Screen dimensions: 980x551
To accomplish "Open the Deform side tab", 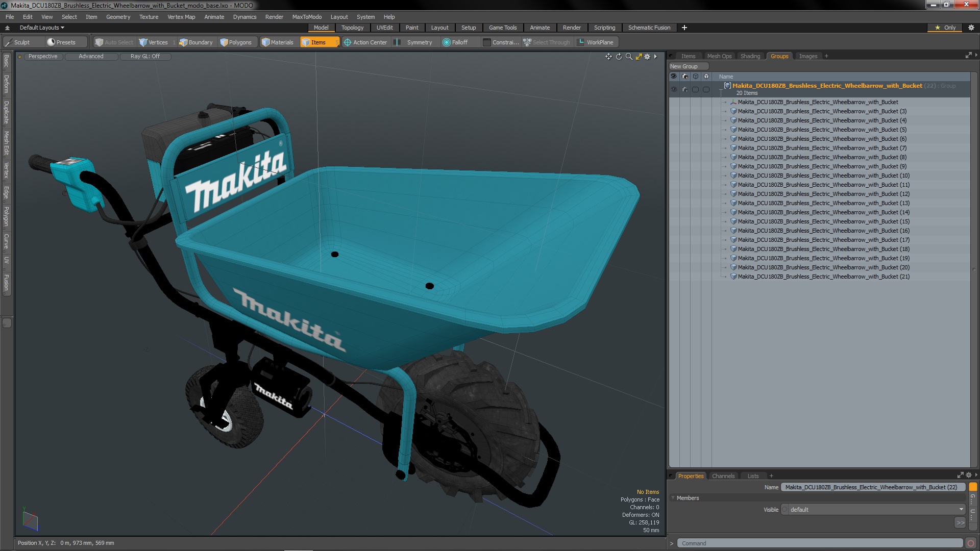I will (x=6, y=84).
